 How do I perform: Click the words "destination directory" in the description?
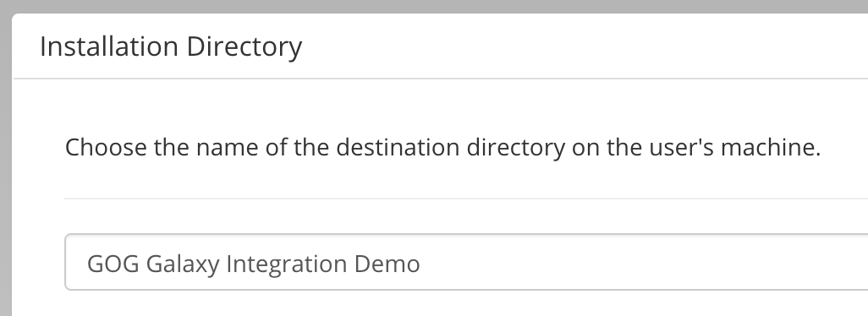click(x=451, y=148)
